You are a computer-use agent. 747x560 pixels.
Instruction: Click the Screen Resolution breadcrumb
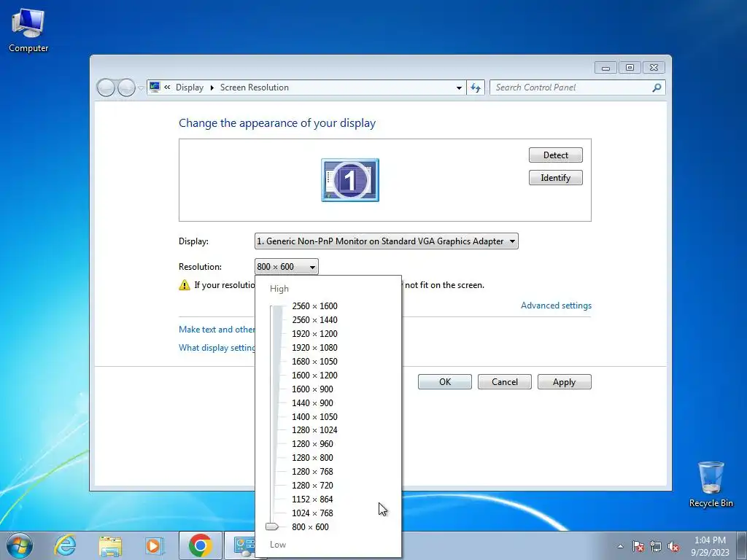tap(255, 87)
